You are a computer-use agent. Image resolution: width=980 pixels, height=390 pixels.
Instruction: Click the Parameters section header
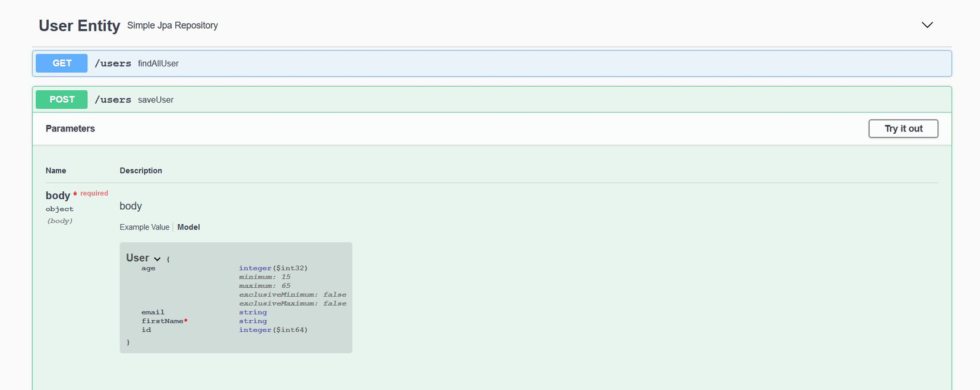click(70, 128)
